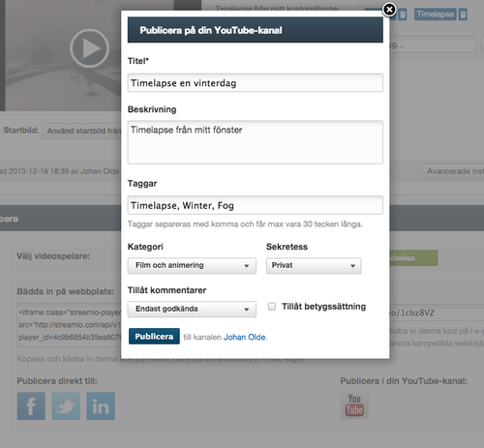Enable Tillåt betygssättning checkbox
This screenshot has width=484, height=448.
click(x=272, y=307)
